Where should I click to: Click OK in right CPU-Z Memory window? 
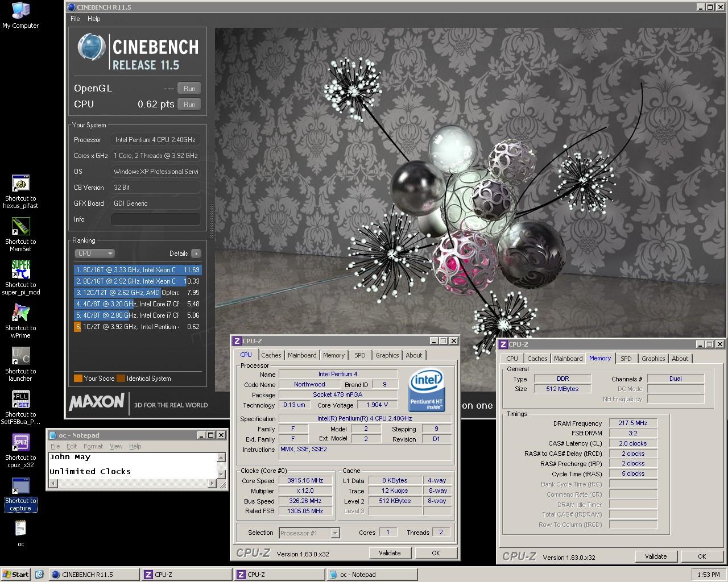tap(702, 556)
